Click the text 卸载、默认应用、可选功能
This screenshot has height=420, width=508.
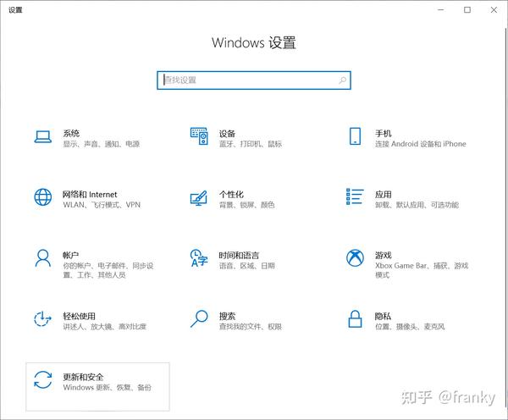[x=417, y=205]
